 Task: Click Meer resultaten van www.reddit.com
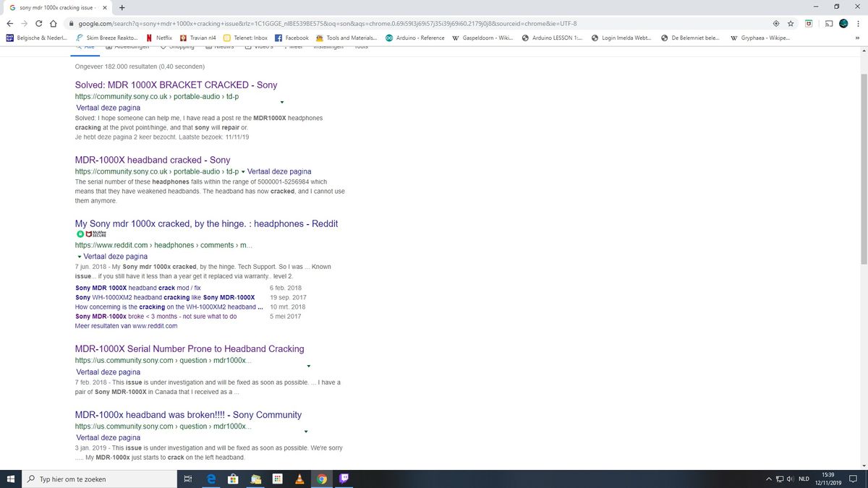pyautogui.click(x=126, y=326)
